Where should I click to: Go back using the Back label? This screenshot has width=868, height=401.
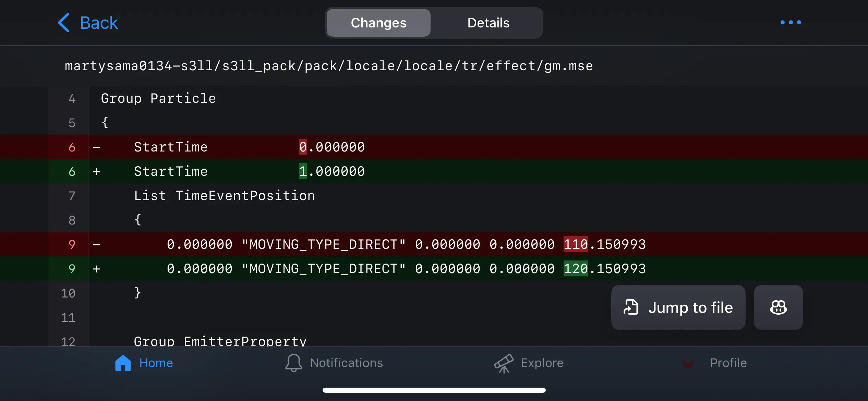pos(99,23)
